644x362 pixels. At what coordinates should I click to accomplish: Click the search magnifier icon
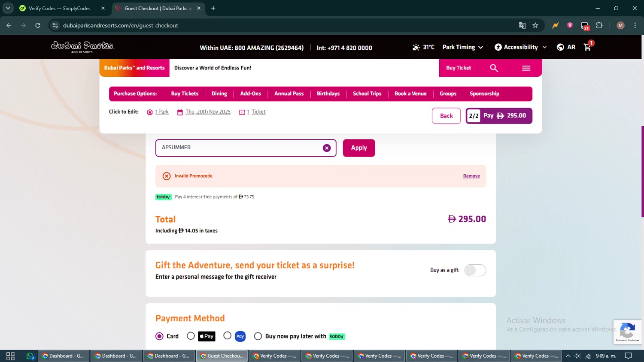pyautogui.click(x=494, y=68)
